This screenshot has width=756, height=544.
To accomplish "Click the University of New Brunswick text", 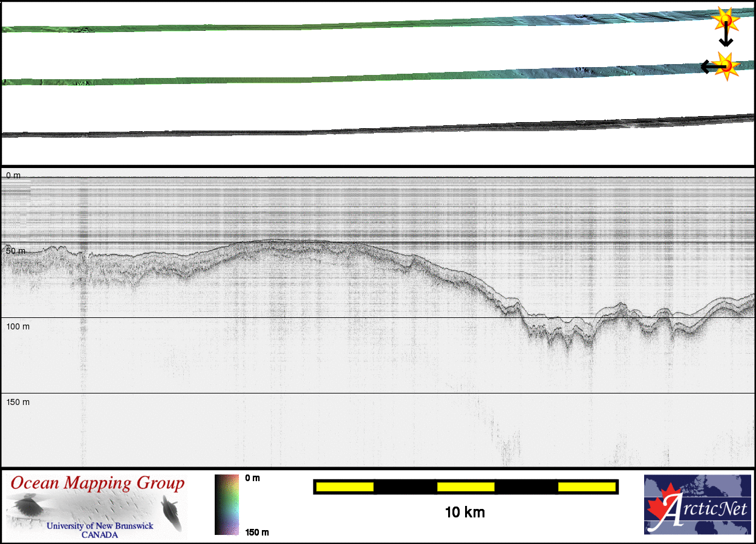I will coord(100,526).
